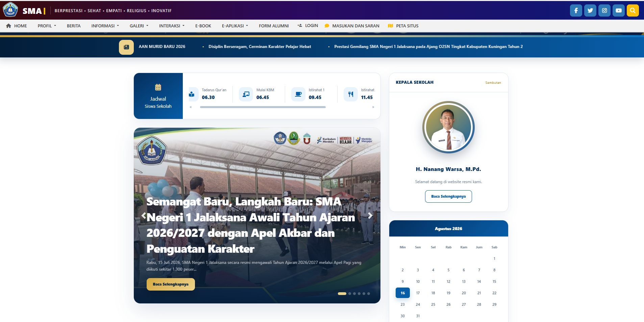The height and width of the screenshot is (322, 644).
Task: Click the KEPALA SEKOLAH heading
Action: (415, 82)
